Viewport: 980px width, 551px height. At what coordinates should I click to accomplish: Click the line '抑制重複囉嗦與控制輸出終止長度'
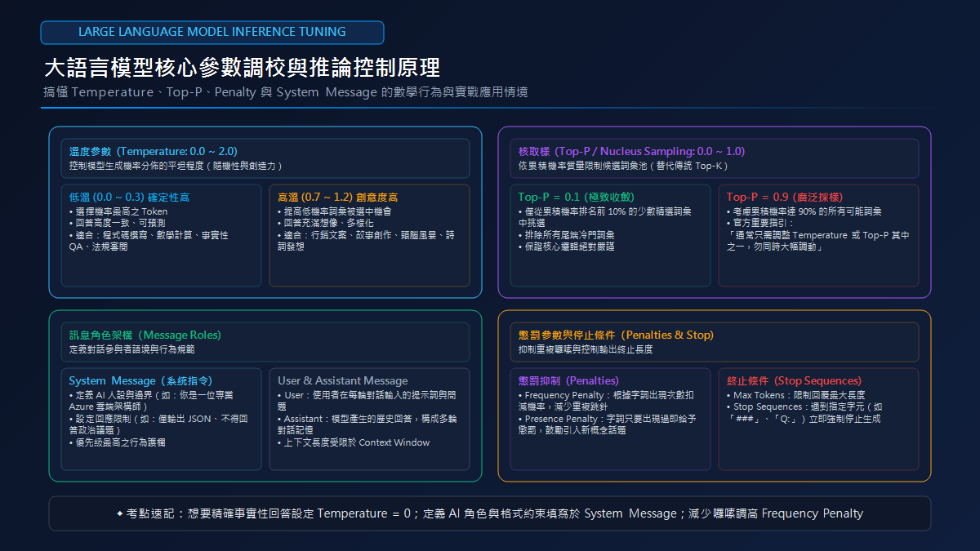[586, 349]
